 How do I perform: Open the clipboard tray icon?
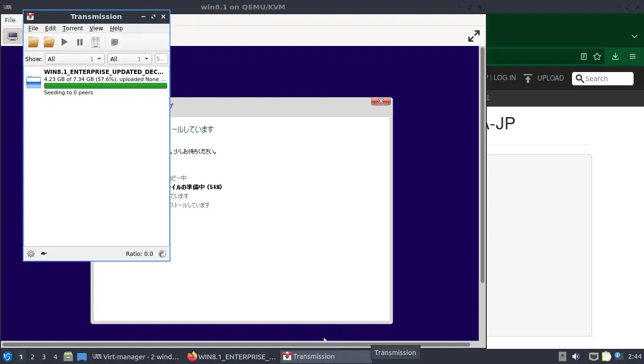point(606,356)
